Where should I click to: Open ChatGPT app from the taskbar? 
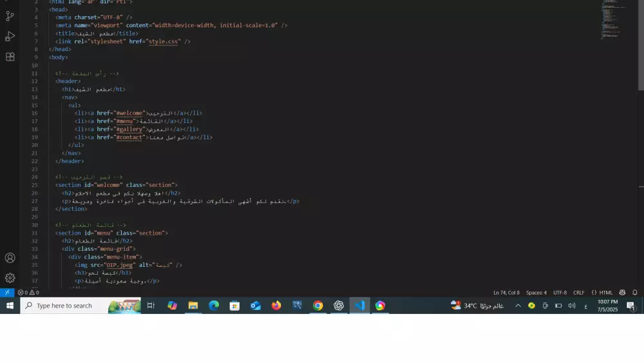click(x=339, y=306)
